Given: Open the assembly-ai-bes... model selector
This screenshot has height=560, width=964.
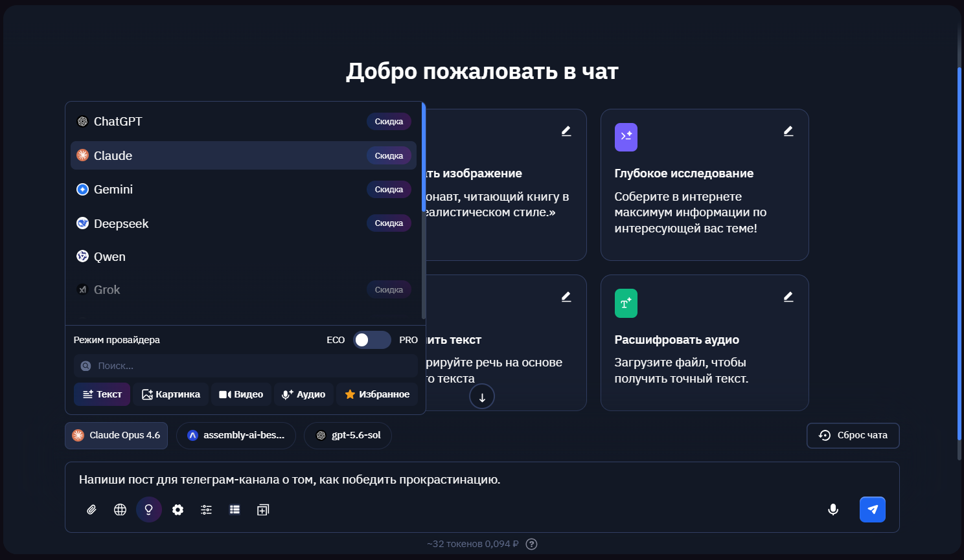Looking at the screenshot, I should (x=236, y=436).
